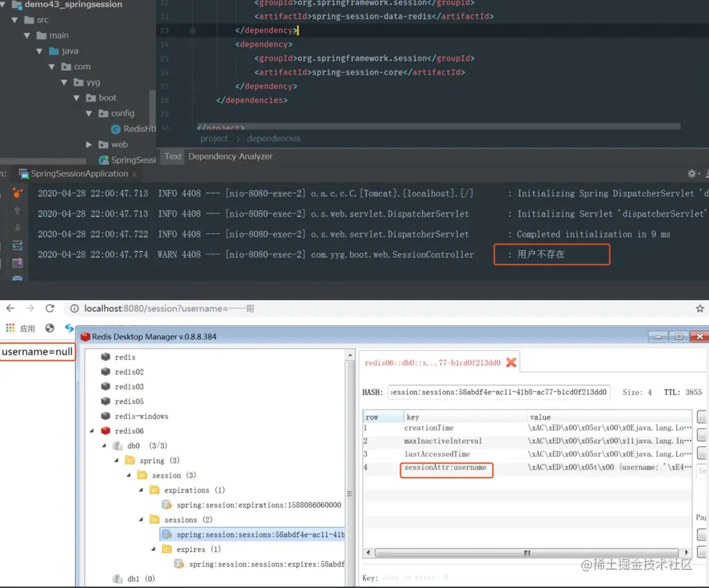This screenshot has width=709, height=588.
Task: Open run panel settings gear
Action: 692,173
